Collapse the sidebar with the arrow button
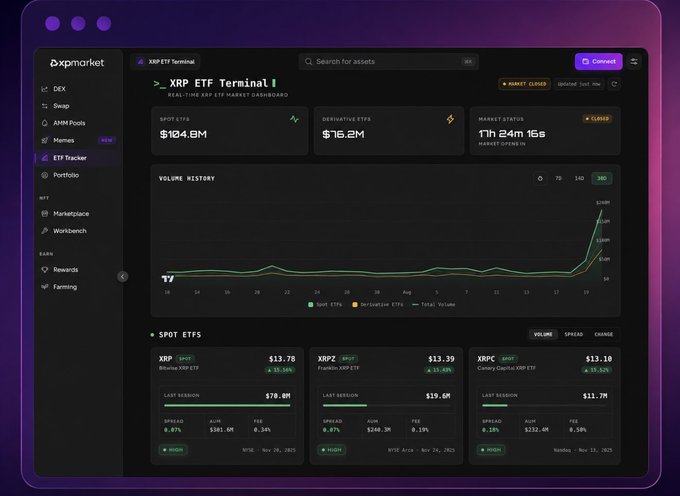This screenshot has width=680, height=496. coord(123,277)
